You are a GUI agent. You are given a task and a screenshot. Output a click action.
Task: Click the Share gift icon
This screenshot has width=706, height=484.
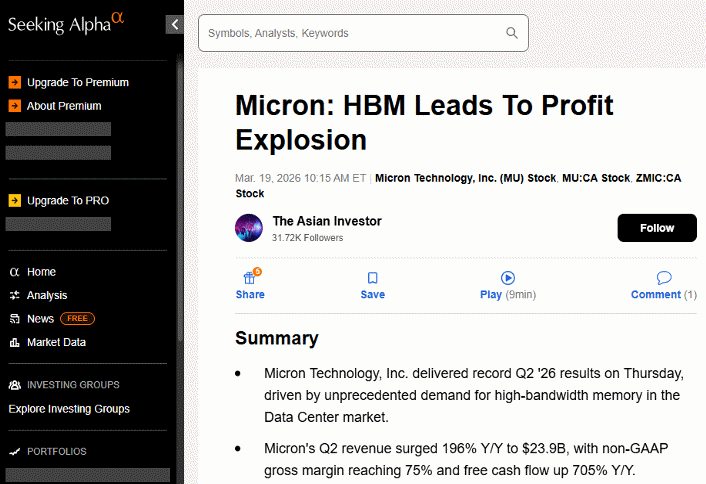[249, 278]
